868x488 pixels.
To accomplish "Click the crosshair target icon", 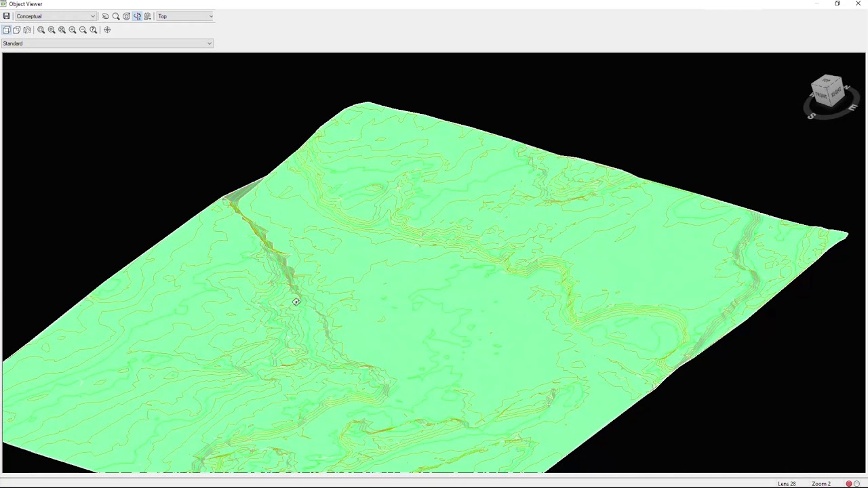I will pos(107,30).
